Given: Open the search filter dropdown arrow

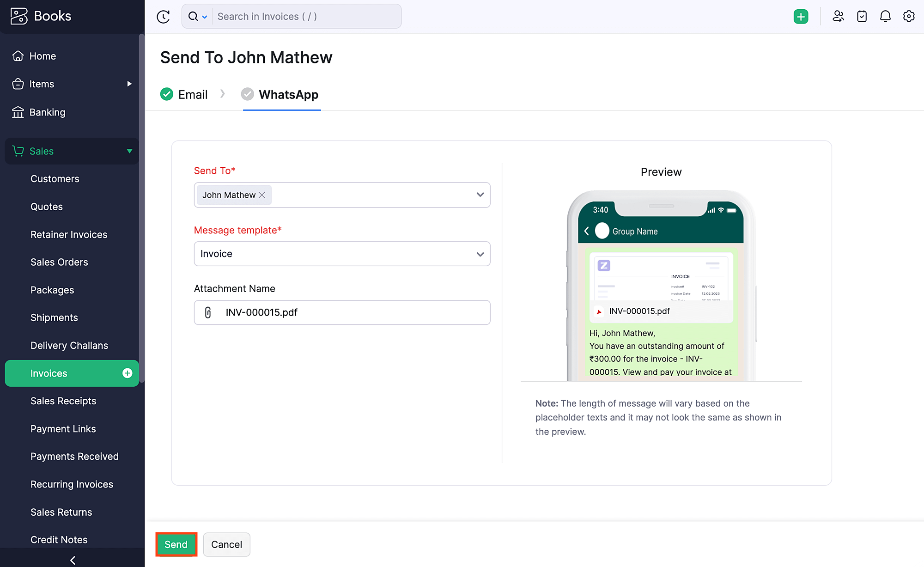Looking at the screenshot, I should point(205,16).
